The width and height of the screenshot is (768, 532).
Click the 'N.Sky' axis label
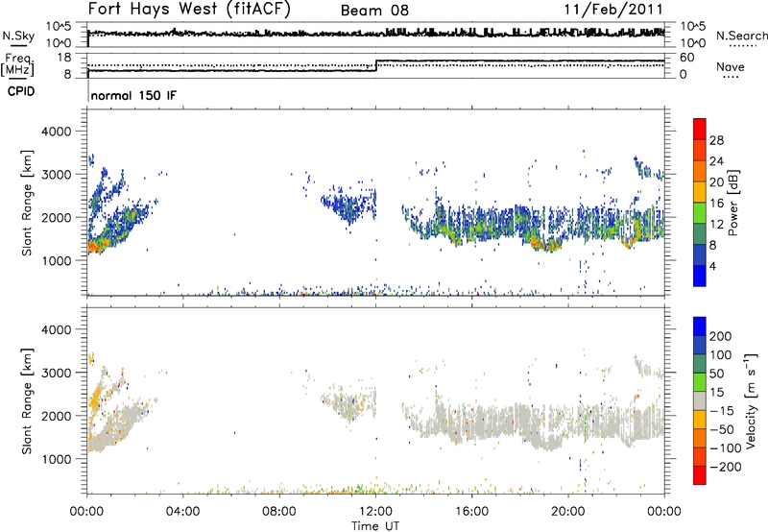(18, 36)
